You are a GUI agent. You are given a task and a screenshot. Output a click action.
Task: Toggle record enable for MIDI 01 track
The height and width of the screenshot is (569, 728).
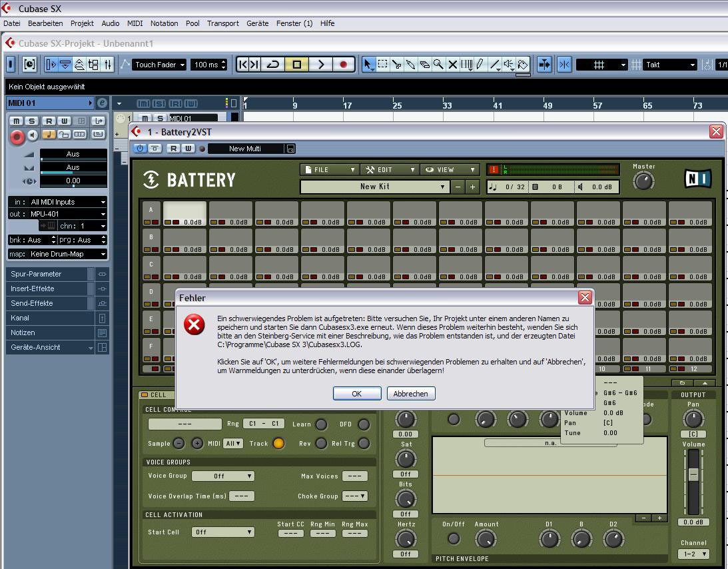[x=17, y=137]
